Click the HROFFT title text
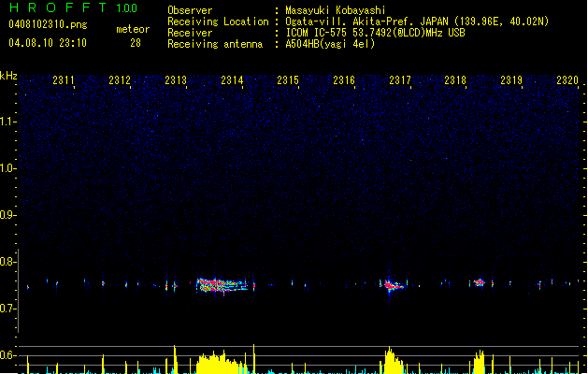Image resolution: width=588 pixels, height=374 pixels. 58,7
